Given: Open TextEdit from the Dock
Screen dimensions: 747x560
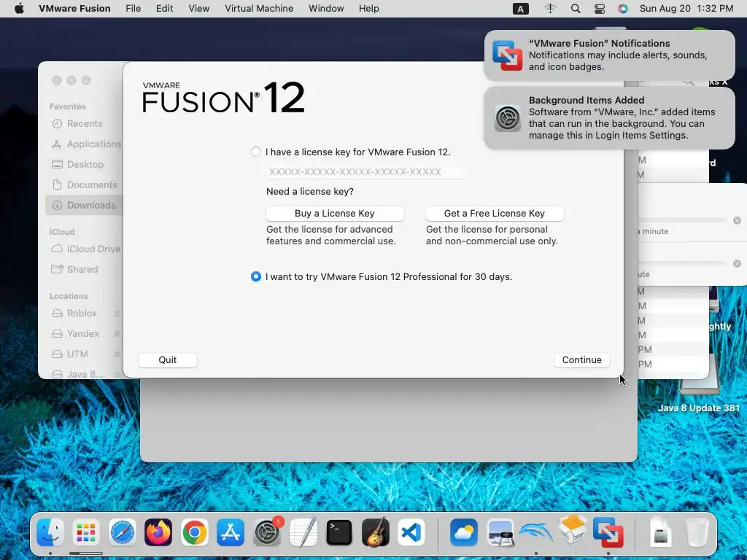Looking at the screenshot, I should (x=303, y=532).
